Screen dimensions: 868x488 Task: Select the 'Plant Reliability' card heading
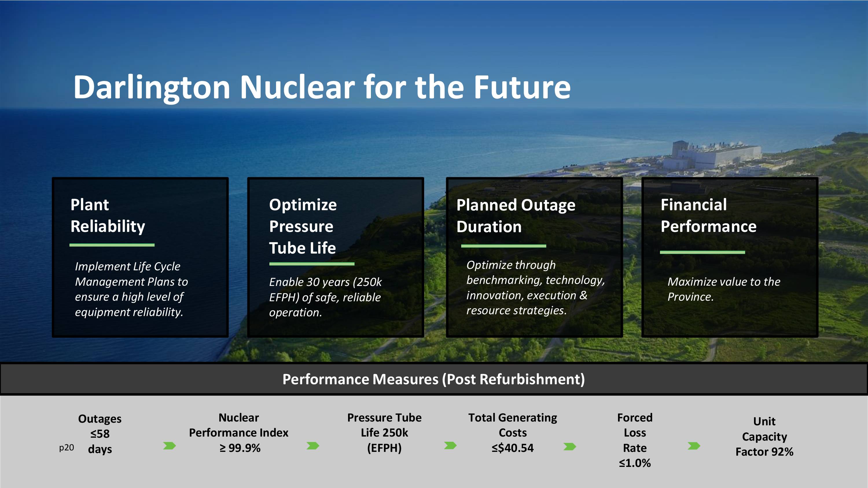[x=108, y=216]
